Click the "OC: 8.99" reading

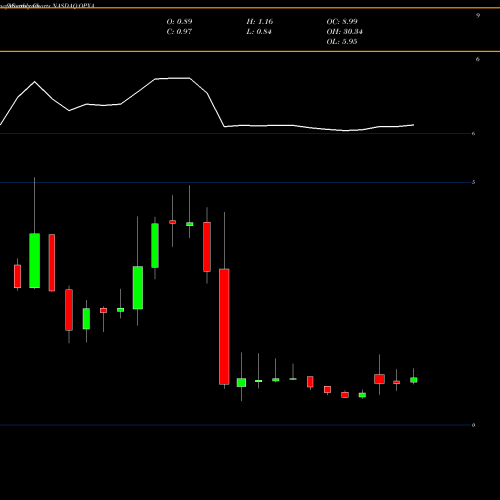pyautogui.click(x=342, y=21)
